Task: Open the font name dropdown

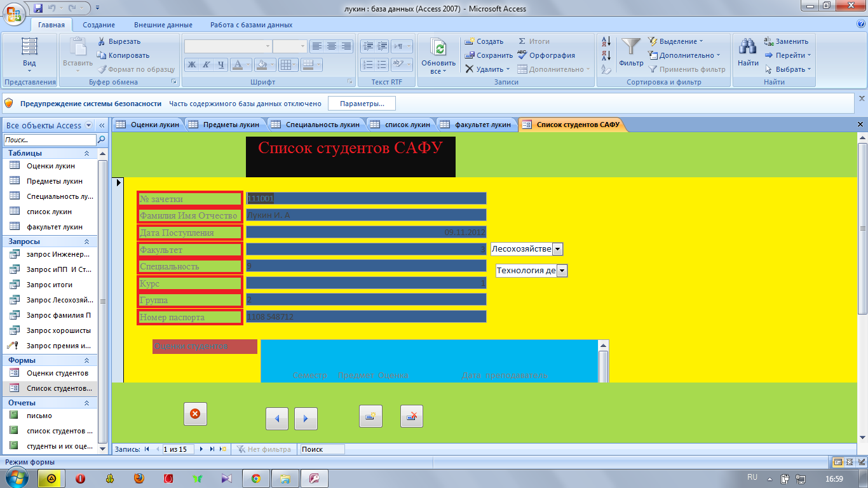Action: pos(268,46)
